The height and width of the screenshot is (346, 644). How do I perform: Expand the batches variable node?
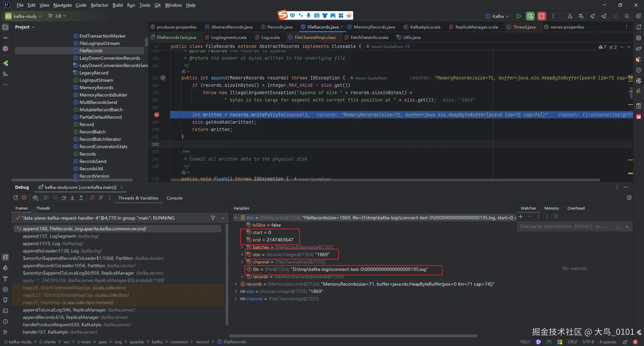click(x=242, y=247)
